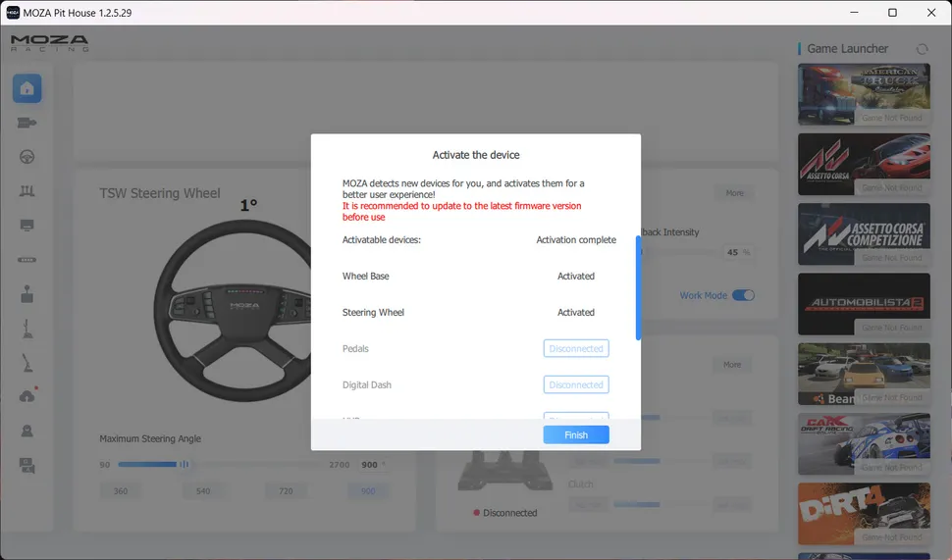Screen dimensions: 952x560
Task: Open the firmware cloud update icon
Action: (26, 396)
